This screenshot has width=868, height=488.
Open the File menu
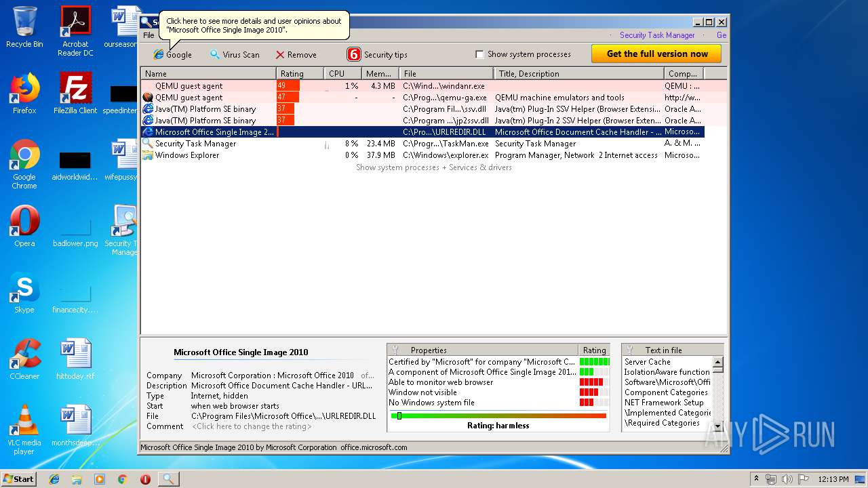pyautogui.click(x=149, y=35)
